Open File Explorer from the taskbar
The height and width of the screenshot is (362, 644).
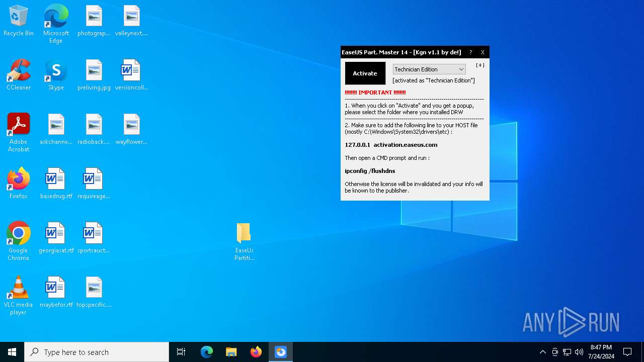click(231, 352)
